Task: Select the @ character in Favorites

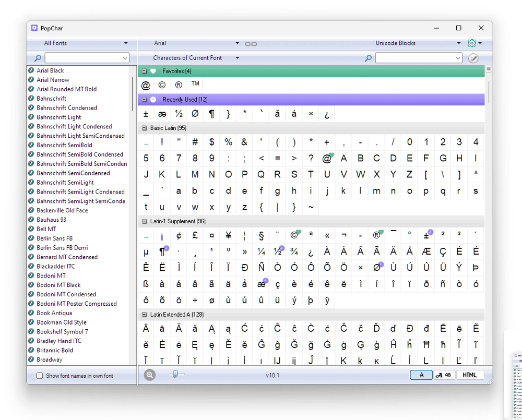Action: point(146,85)
